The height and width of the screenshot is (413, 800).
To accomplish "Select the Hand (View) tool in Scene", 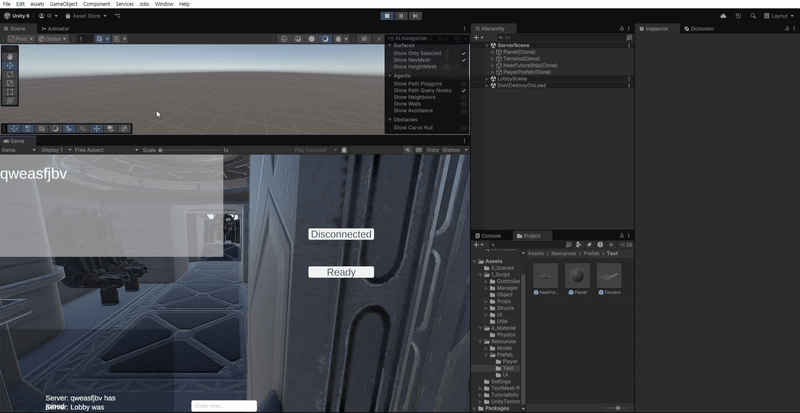I will coord(10,57).
